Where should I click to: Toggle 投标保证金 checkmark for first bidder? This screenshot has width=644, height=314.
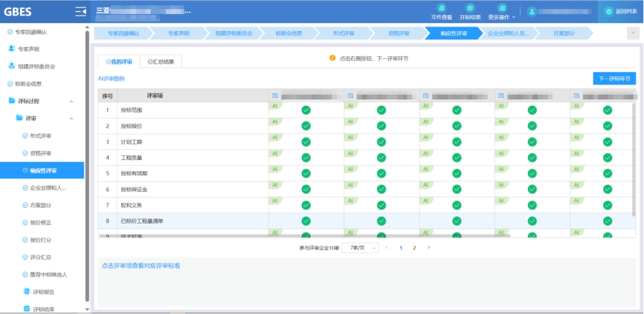click(306, 189)
